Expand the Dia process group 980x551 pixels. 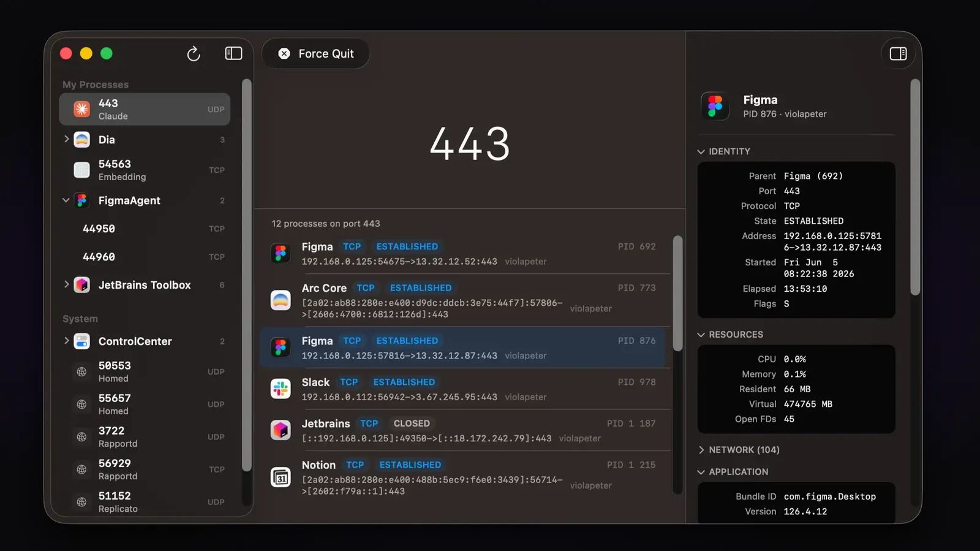point(66,139)
